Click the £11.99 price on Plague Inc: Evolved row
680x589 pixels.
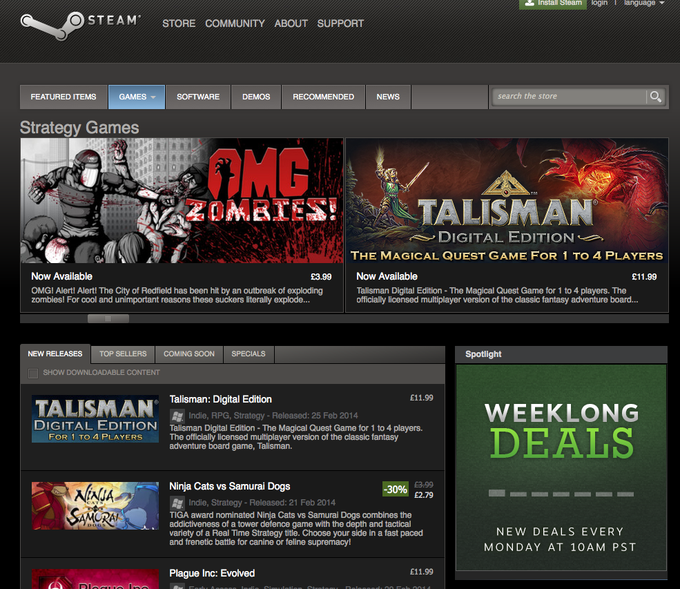pos(422,572)
